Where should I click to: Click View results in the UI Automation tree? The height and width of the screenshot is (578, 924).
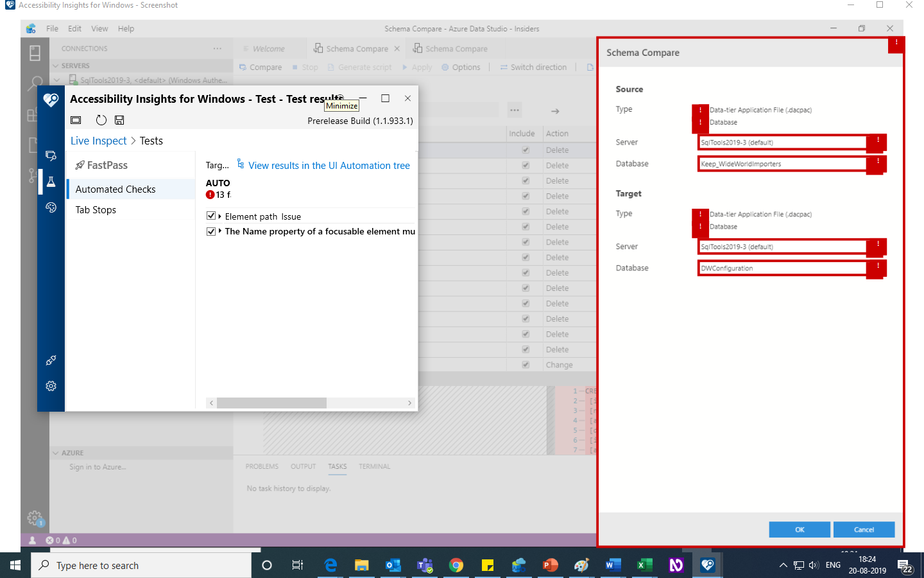329,165
